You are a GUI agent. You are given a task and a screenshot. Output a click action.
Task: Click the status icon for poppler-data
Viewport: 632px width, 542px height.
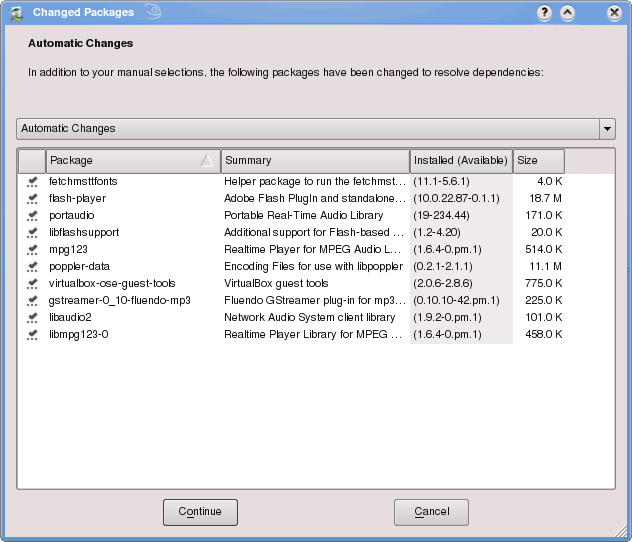pos(32,267)
